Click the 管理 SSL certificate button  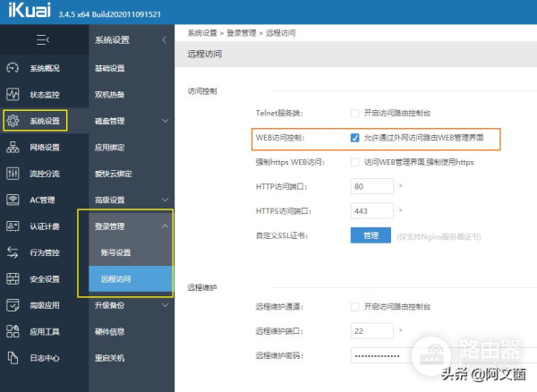(x=371, y=235)
